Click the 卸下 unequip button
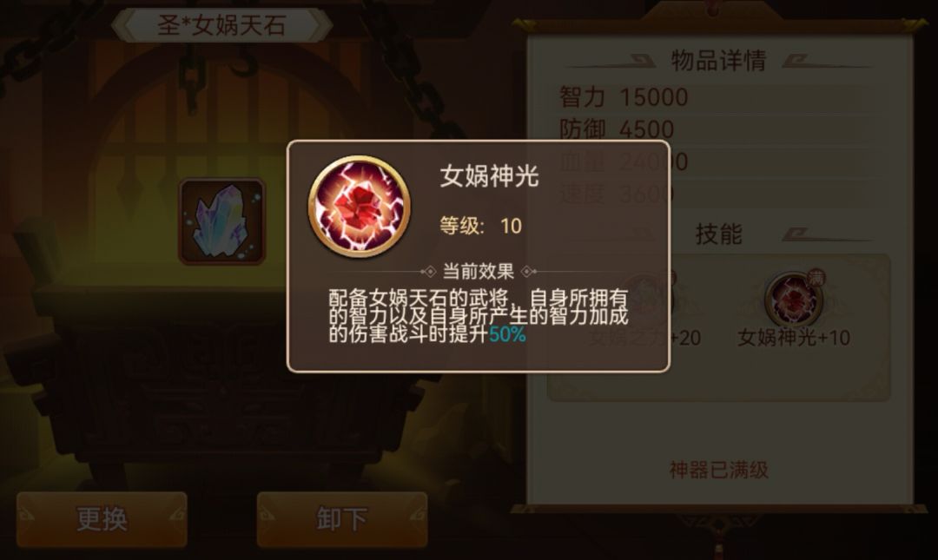 tap(341, 518)
